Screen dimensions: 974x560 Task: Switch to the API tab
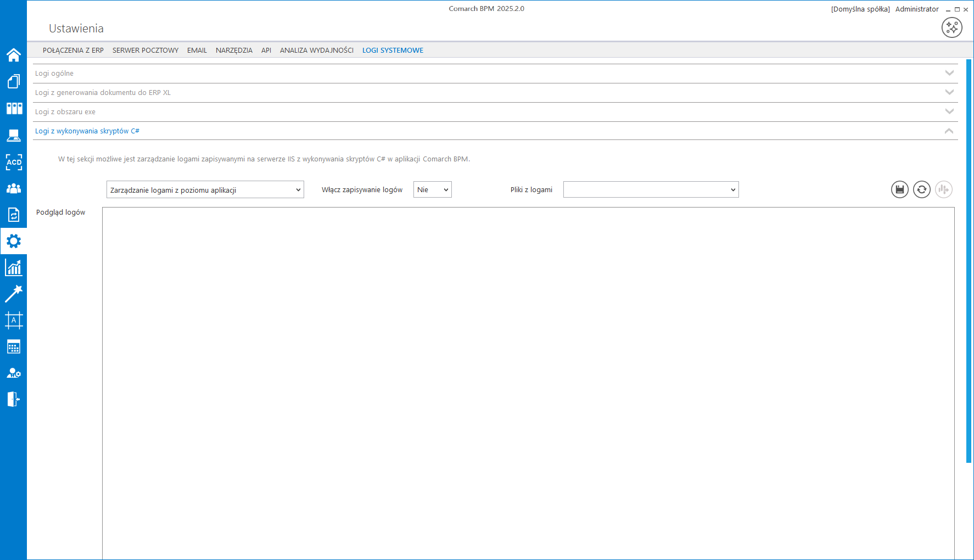[x=266, y=50]
